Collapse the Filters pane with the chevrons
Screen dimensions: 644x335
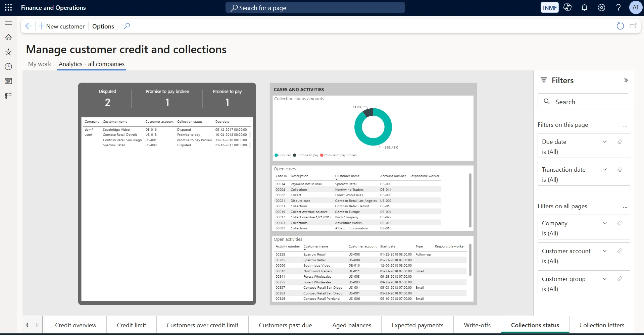click(x=626, y=80)
